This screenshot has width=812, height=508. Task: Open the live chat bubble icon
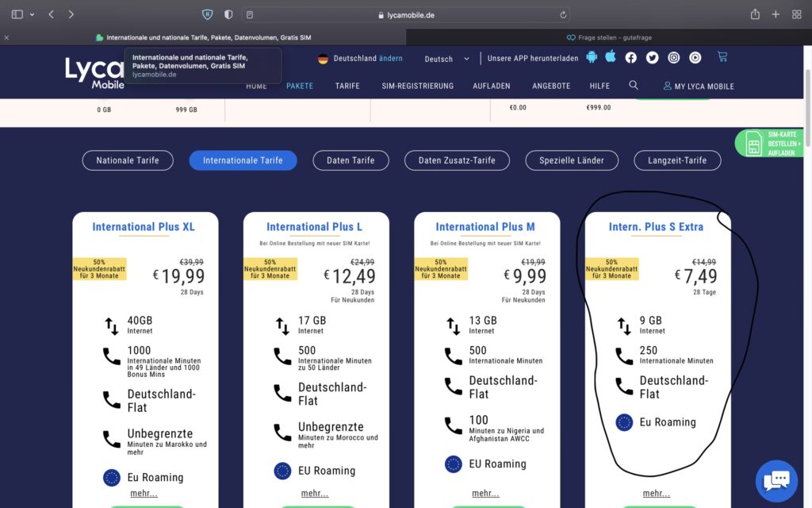(776, 480)
